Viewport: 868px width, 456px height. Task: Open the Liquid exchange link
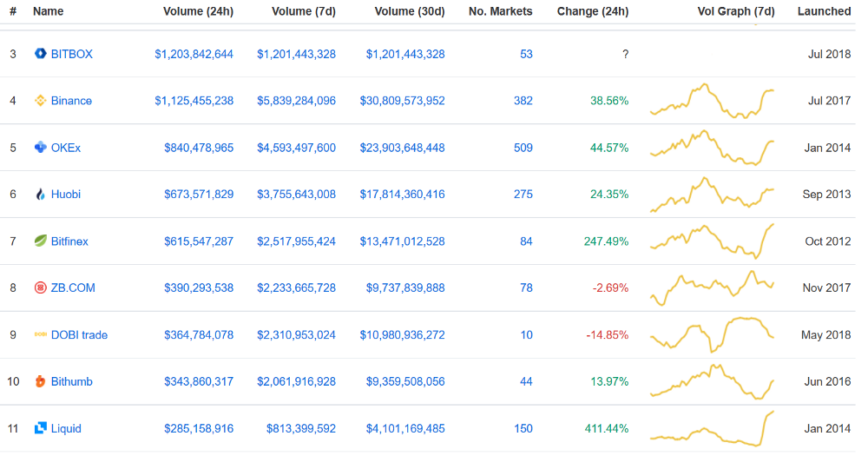tap(66, 429)
